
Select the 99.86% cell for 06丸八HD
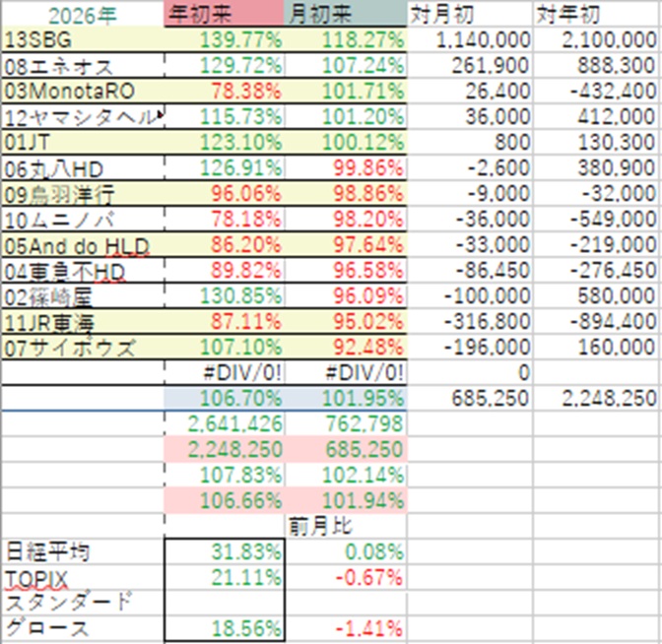click(346, 168)
